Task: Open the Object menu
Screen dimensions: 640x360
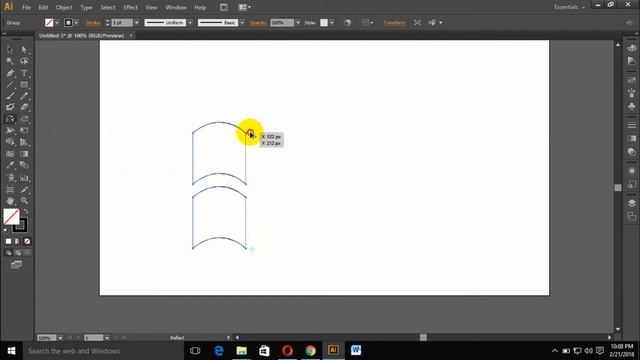Action: (x=64, y=7)
